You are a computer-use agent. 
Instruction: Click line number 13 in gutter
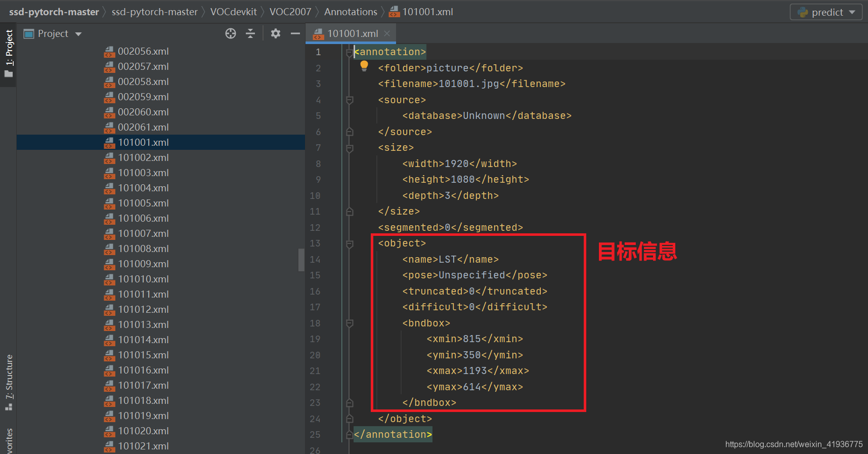pyautogui.click(x=315, y=243)
